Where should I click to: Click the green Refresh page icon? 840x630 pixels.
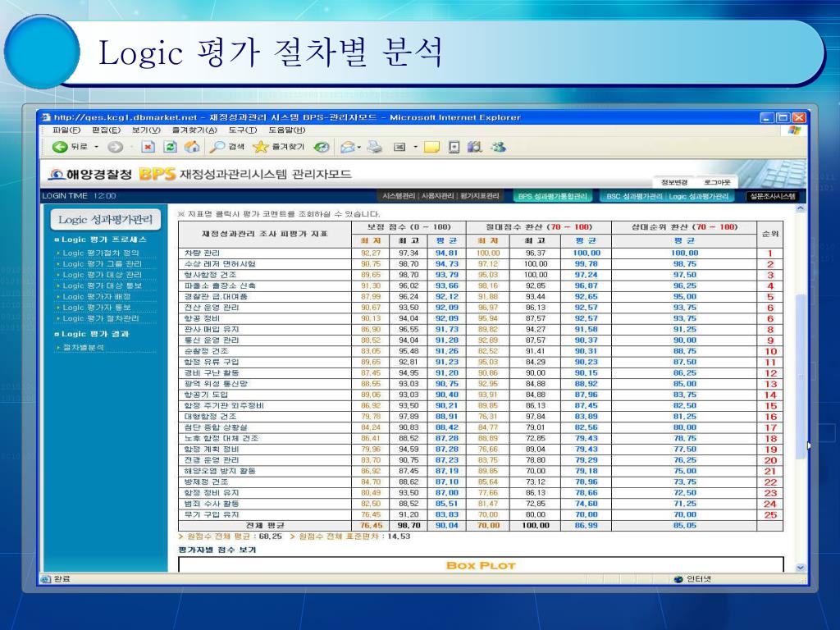[x=171, y=147]
